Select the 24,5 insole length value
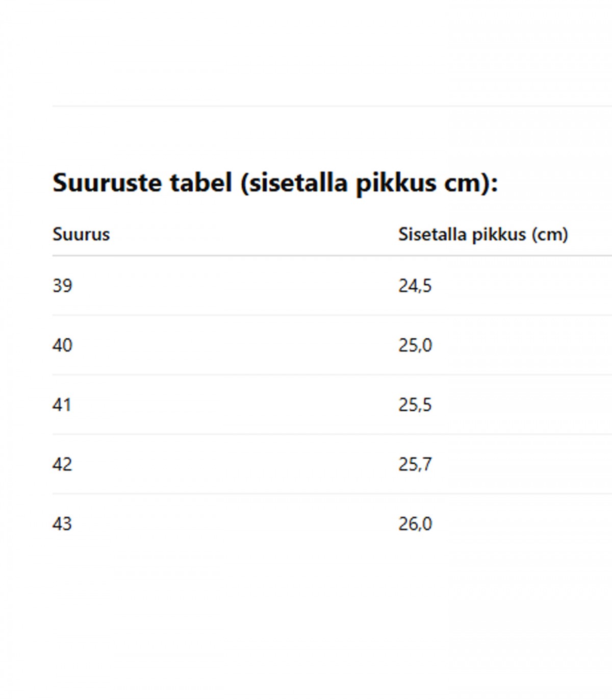The height and width of the screenshot is (700, 612). point(415,286)
